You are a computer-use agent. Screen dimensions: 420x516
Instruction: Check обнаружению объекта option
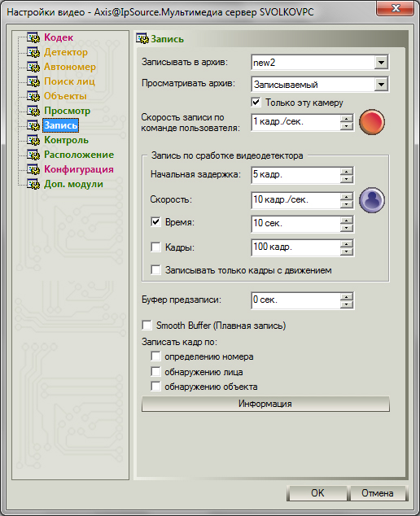coord(155,387)
